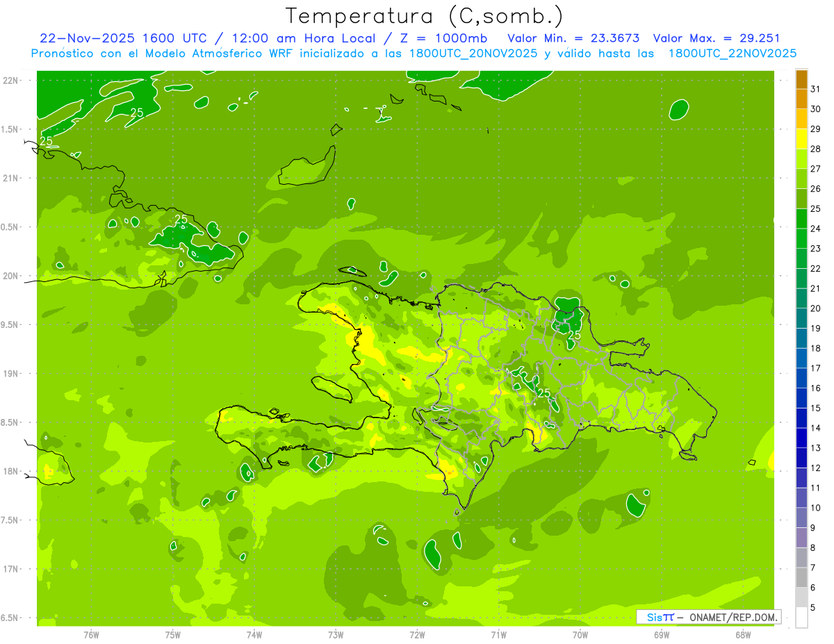
Task: Click "12:00 am Hora Local" in header
Action: point(305,38)
